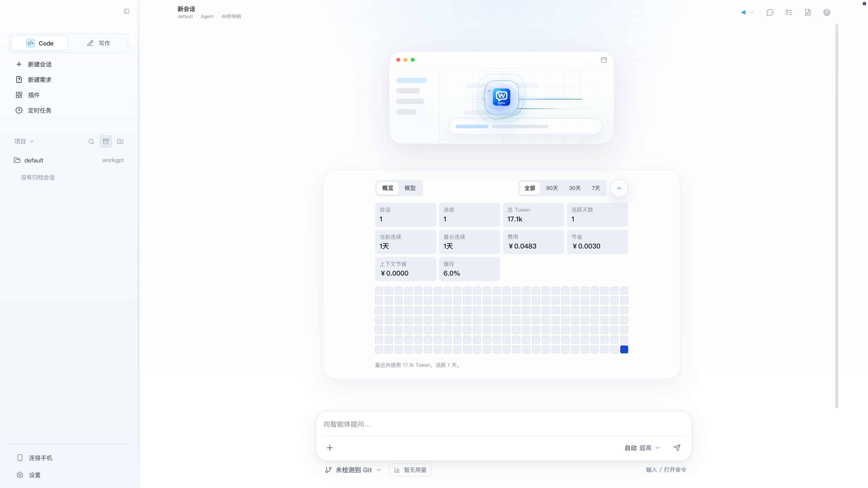Click 最近共使用 17.1k Token summary text
Image resolution: width=868 pixels, height=488 pixels.
[418, 365]
